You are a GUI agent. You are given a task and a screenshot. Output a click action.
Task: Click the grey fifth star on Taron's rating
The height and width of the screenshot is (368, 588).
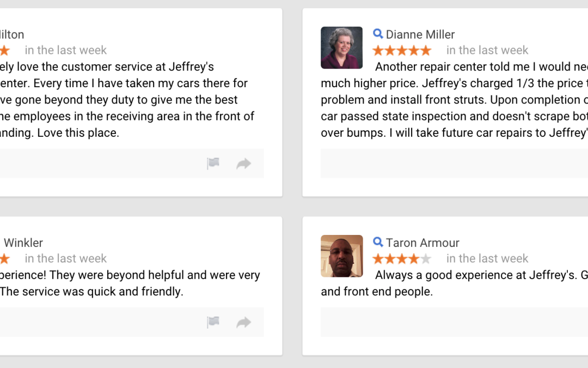click(x=426, y=259)
